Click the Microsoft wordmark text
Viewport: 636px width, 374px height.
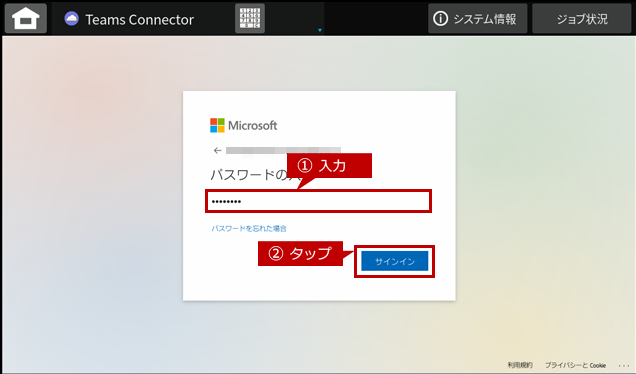point(253,125)
